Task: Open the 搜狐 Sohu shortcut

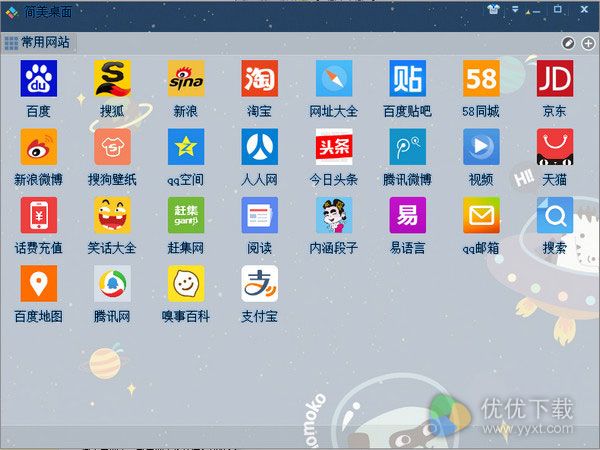Action: point(112,78)
